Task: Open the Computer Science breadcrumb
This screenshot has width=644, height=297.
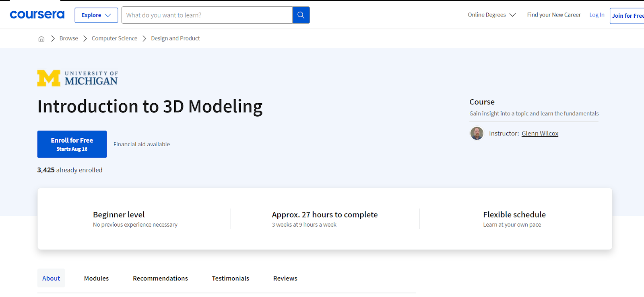Action: (114, 38)
